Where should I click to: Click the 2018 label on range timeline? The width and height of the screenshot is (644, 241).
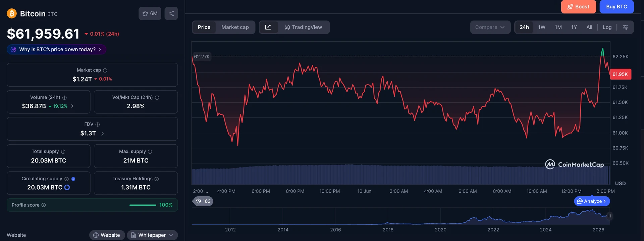click(x=388, y=230)
